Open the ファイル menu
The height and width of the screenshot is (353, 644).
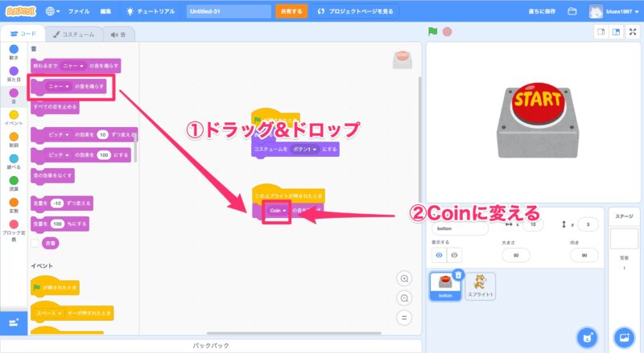[79, 12]
